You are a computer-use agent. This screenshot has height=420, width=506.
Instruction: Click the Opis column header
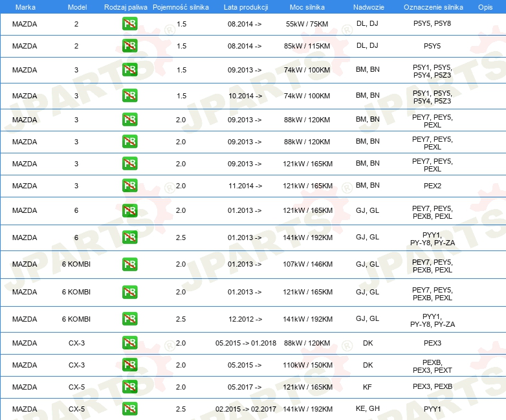[x=485, y=6]
